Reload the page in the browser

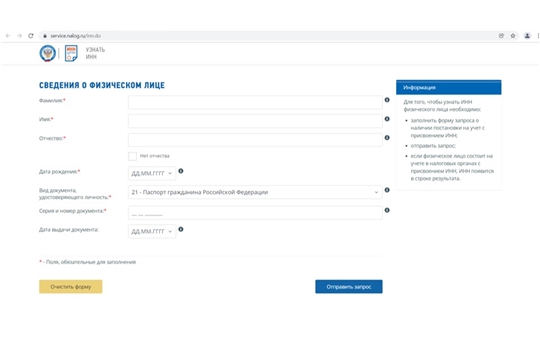tap(31, 36)
